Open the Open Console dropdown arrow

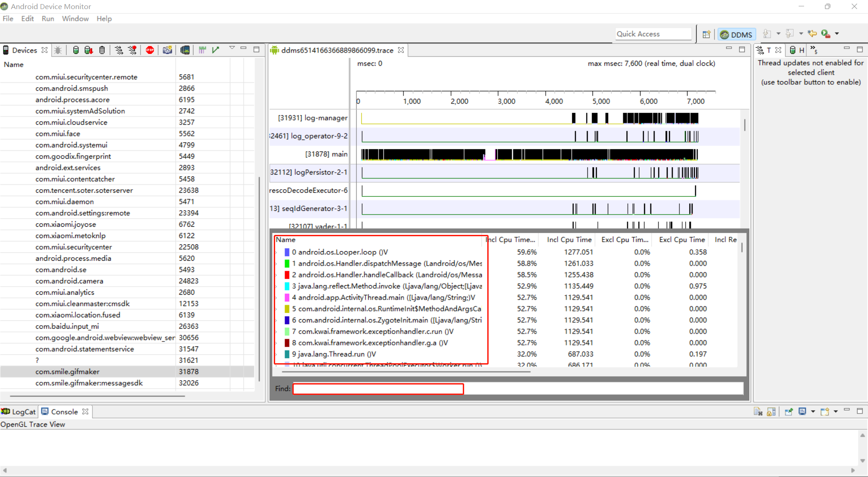click(x=836, y=412)
